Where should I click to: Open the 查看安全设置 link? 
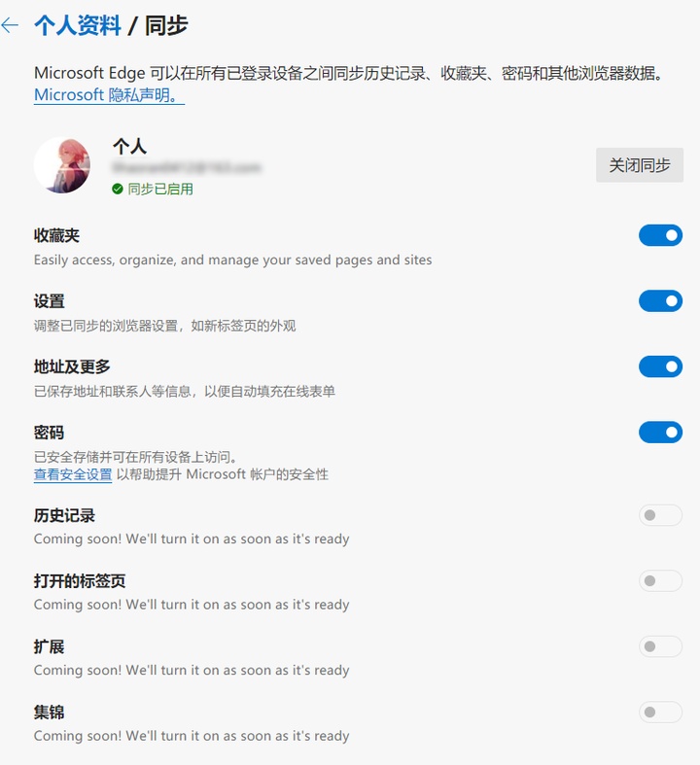coord(73,474)
